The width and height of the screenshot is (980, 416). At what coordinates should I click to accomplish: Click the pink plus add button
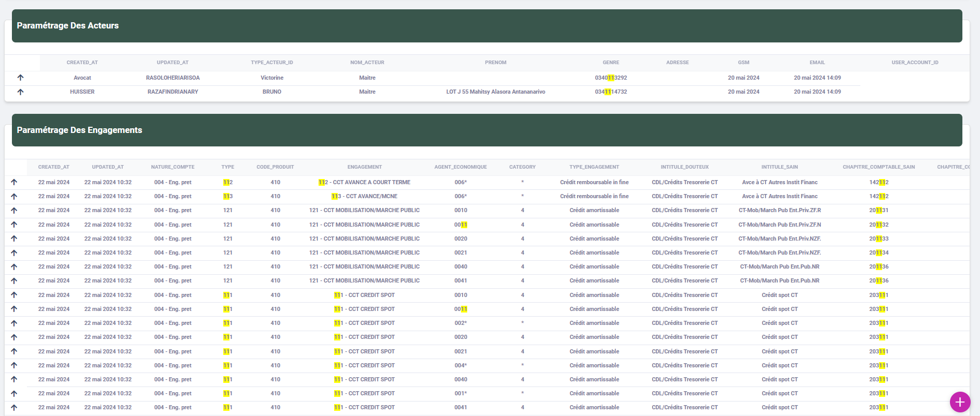point(960,402)
